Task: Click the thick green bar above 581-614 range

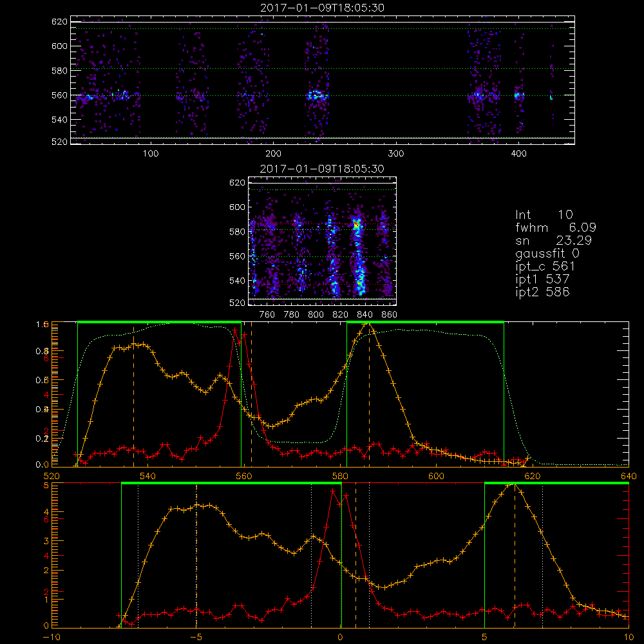Action: (x=426, y=322)
